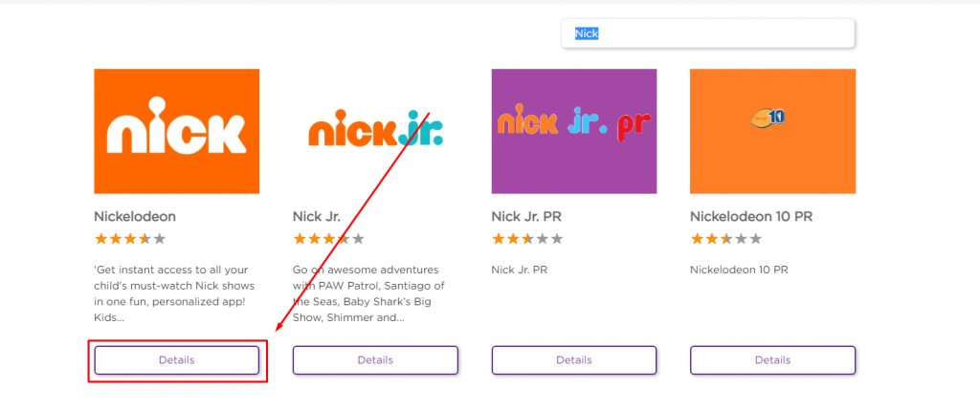980x412 pixels.
Task: Open Details for the Nickelodeon channel
Action: coord(177,360)
